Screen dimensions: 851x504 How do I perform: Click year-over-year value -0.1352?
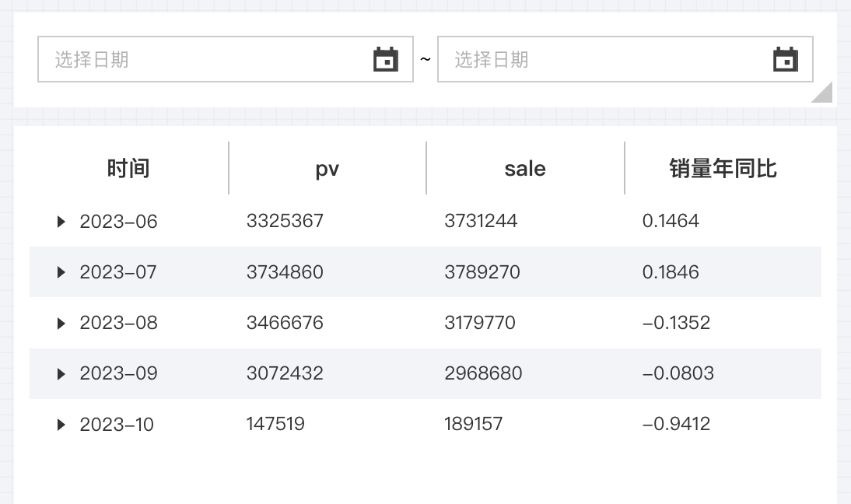[676, 323]
